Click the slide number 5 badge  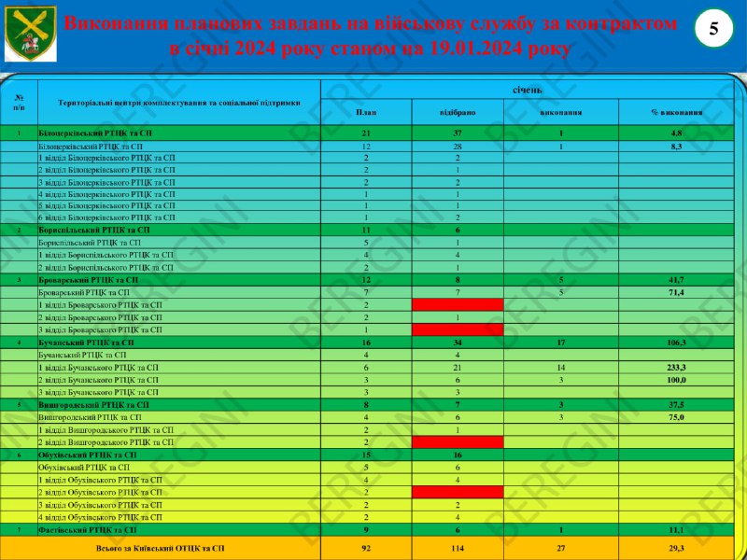[x=713, y=30]
